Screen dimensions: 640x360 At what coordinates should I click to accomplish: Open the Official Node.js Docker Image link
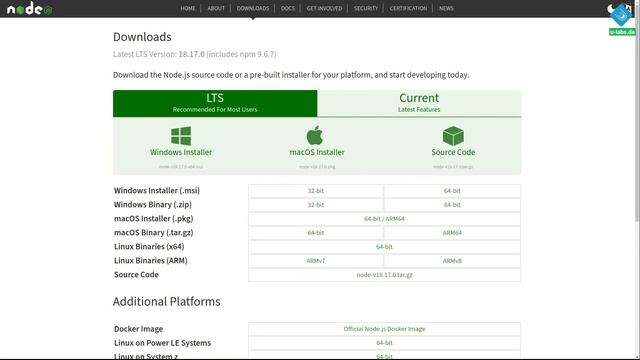coord(384,329)
